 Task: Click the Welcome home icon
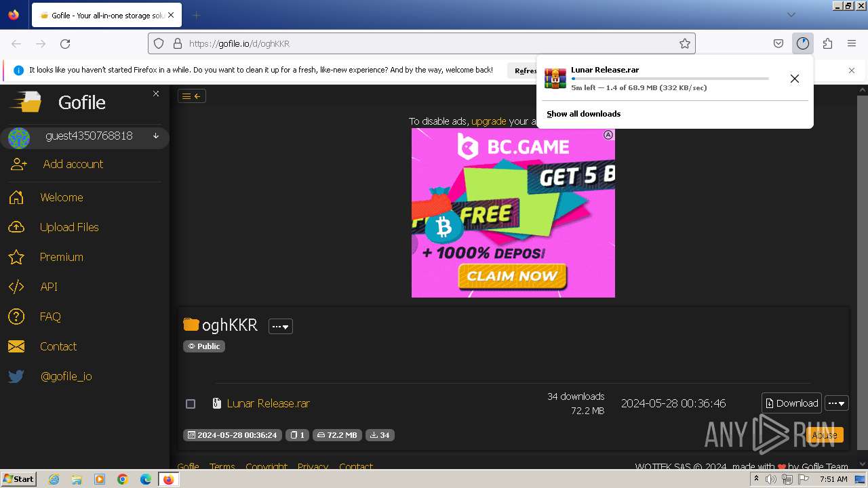point(16,197)
